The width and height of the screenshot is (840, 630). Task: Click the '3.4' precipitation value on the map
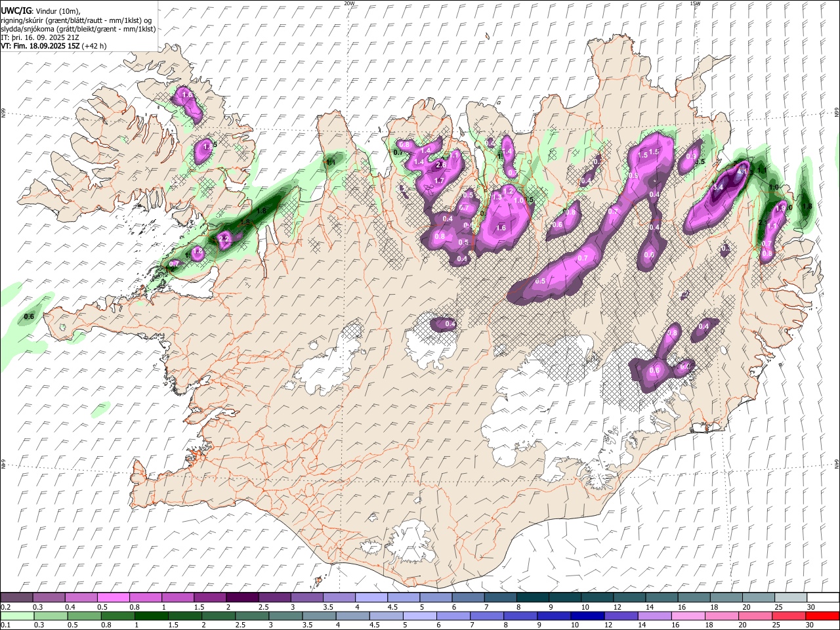(717, 187)
